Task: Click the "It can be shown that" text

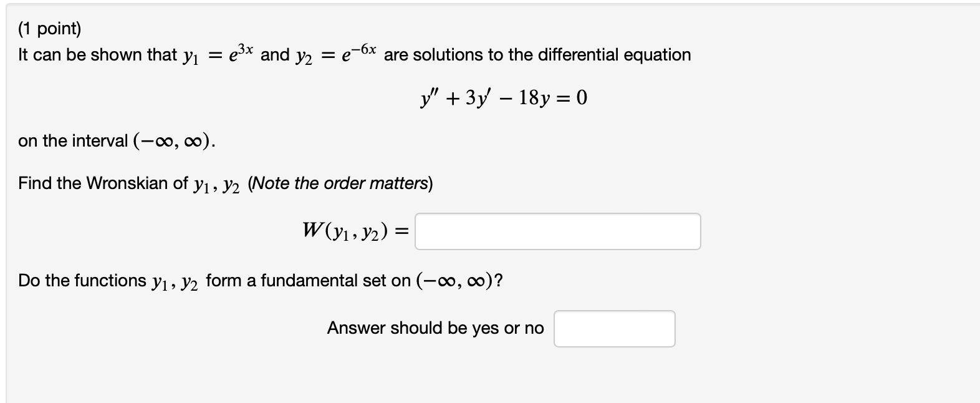Action: pos(97,55)
